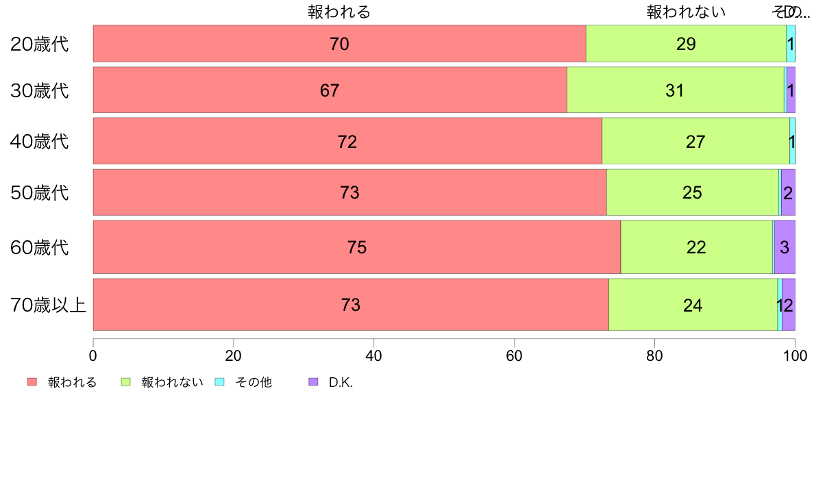Click the 20歳代 row label
The height and width of the screenshot is (504, 814).
click(40, 44)
